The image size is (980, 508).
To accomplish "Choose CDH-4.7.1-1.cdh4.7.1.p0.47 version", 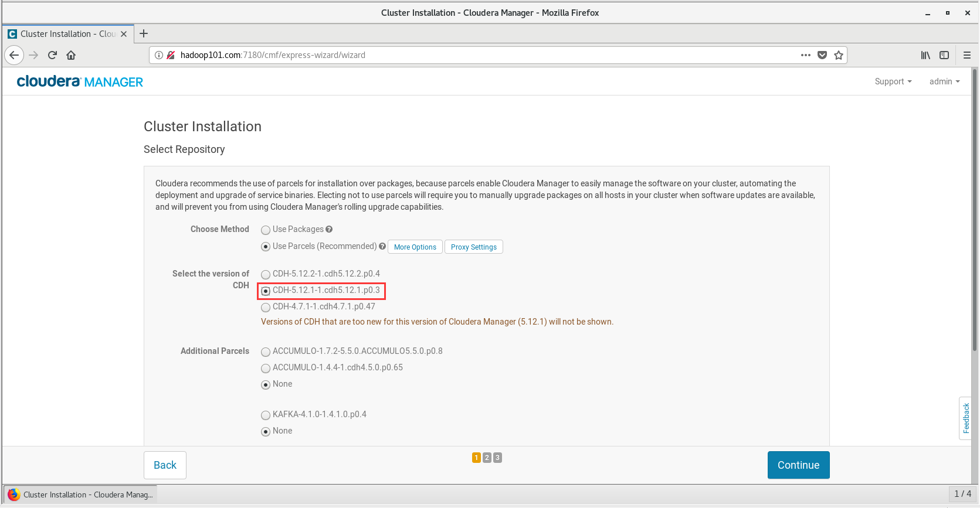I will point(266,307).
